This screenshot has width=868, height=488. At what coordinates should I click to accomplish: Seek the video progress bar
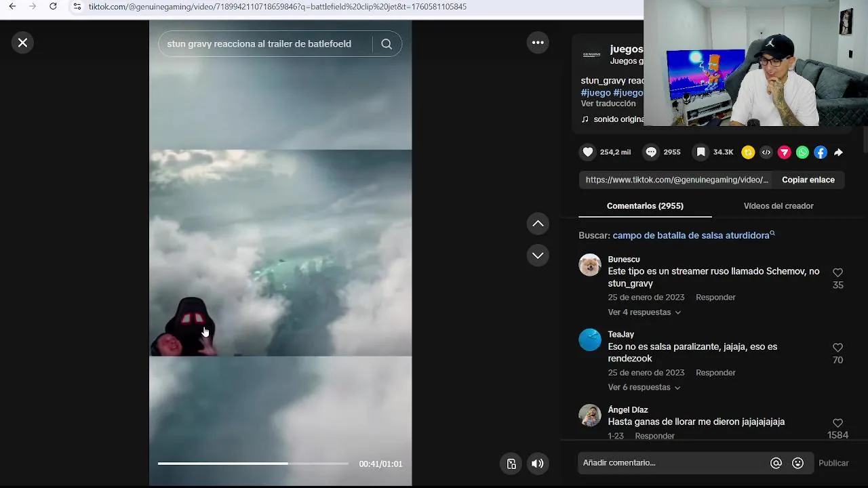click(x=253, y=464)
